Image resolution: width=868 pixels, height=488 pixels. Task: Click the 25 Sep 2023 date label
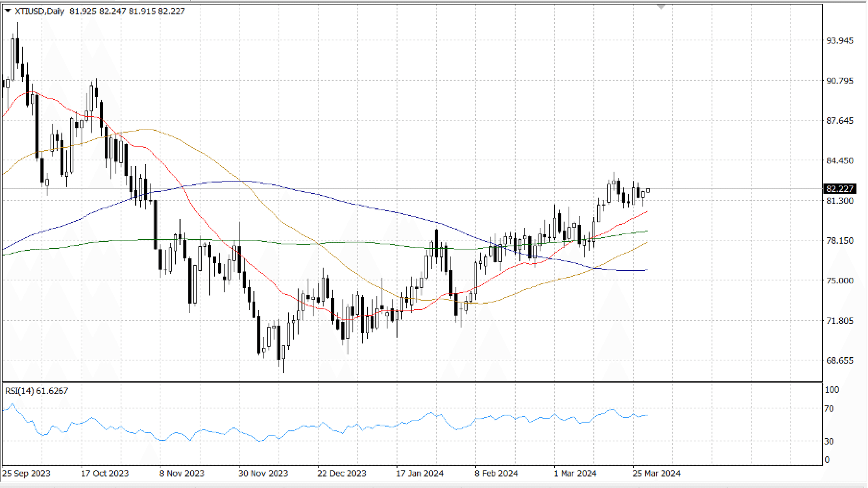click(26, 473)
